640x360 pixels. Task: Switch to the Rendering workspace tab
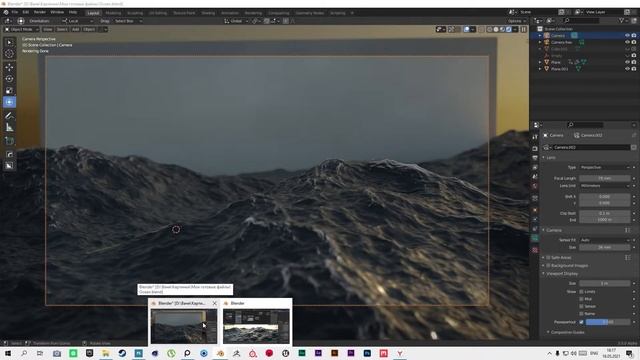point(253,13)
